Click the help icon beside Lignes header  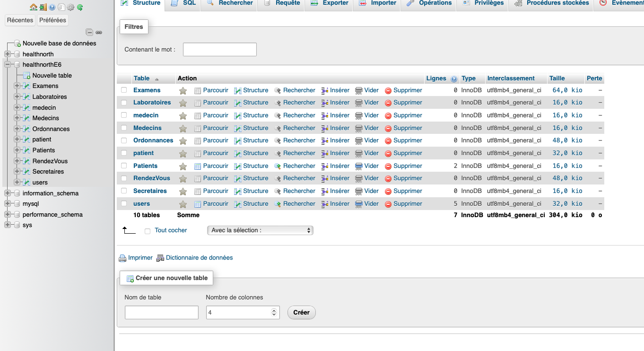click(x=454, y=79)
